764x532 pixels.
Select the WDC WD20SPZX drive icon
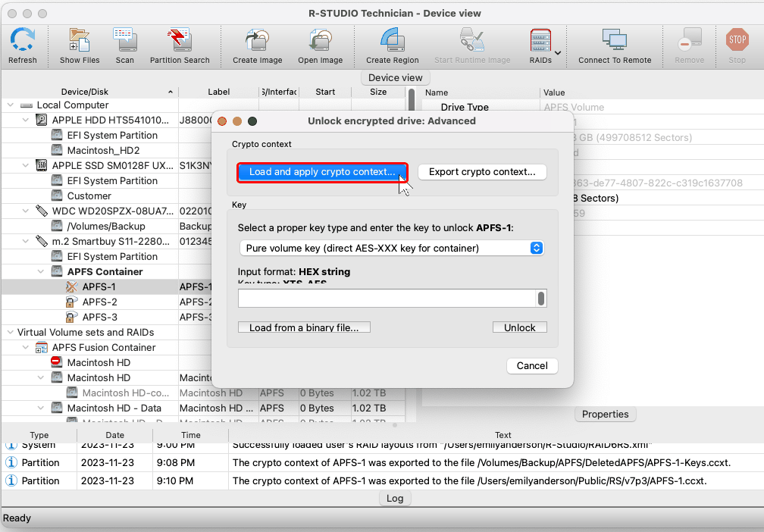[42, 211]
